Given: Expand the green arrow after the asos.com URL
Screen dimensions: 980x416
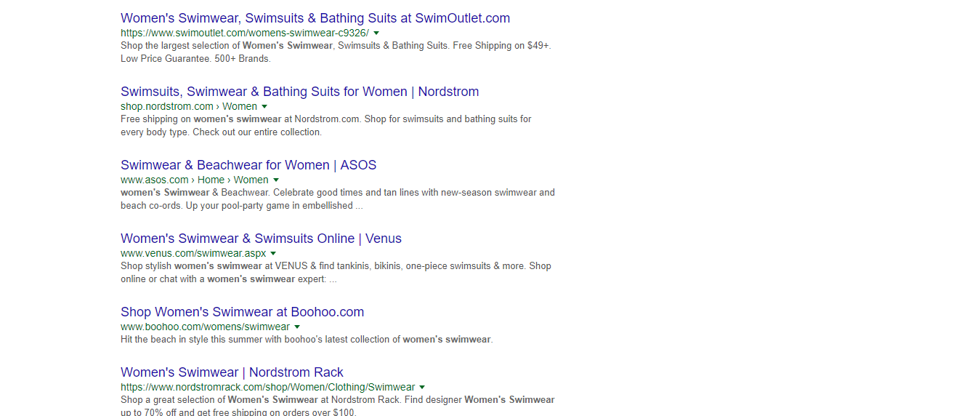Looking at the screenshot, I should pos(276,180).
